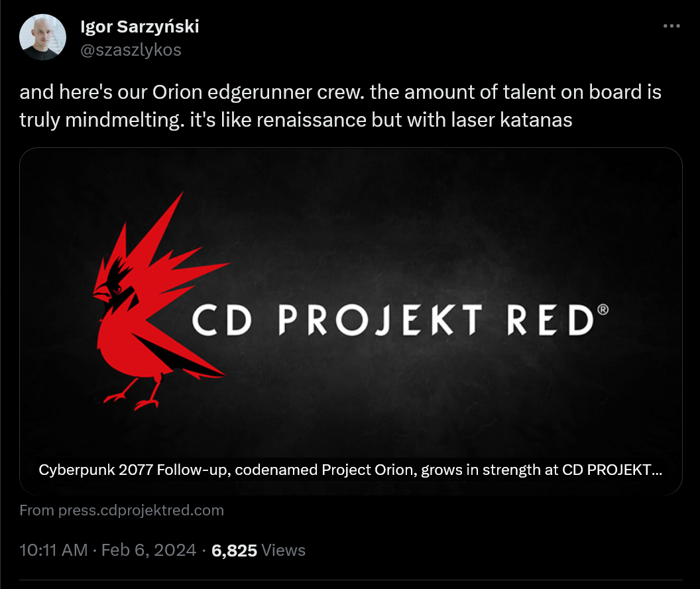Open the tweet options menu via the ellipsis
This screenshot has height=589, width=700.
671,25
